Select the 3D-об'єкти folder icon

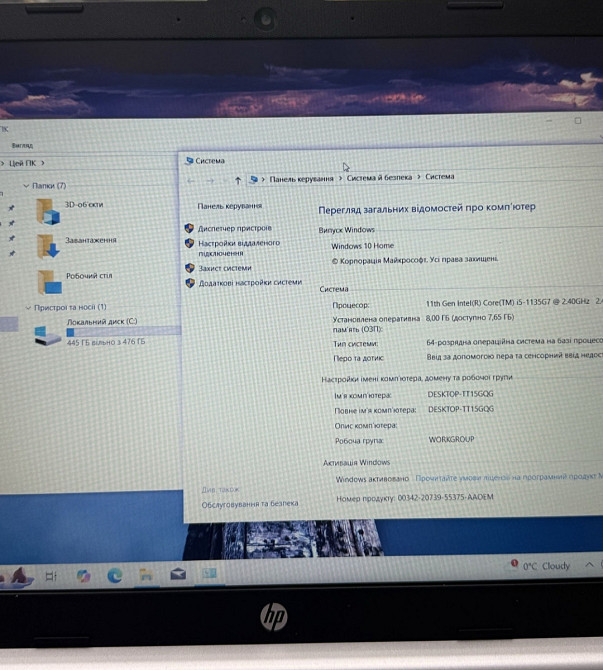coord(47,211)
